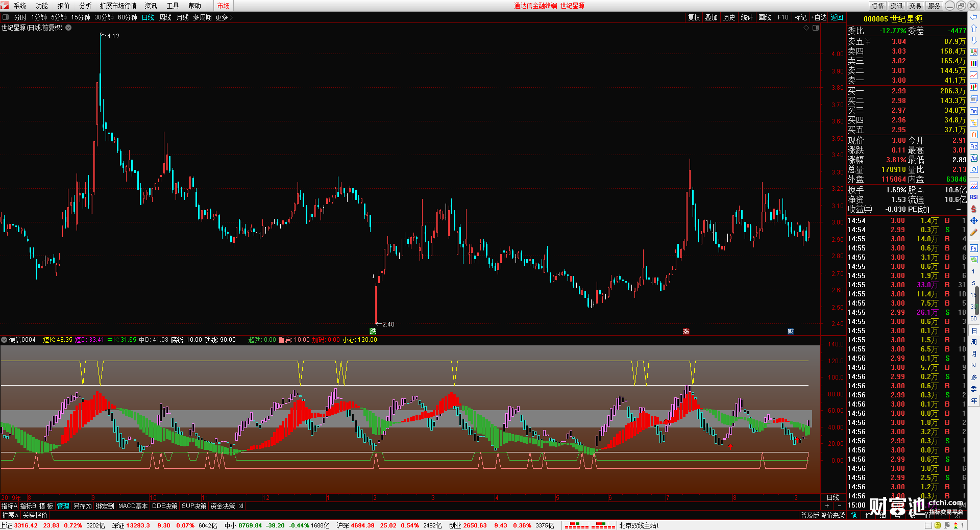Click the 资金决策 indicator tab
This screenshot has height=530, width=980.
(223, 506)
